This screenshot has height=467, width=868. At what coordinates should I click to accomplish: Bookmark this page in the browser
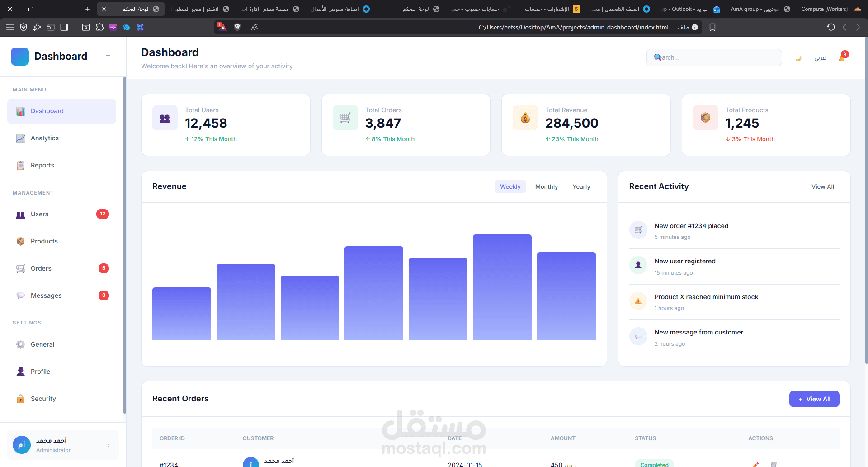coord(712,27)
